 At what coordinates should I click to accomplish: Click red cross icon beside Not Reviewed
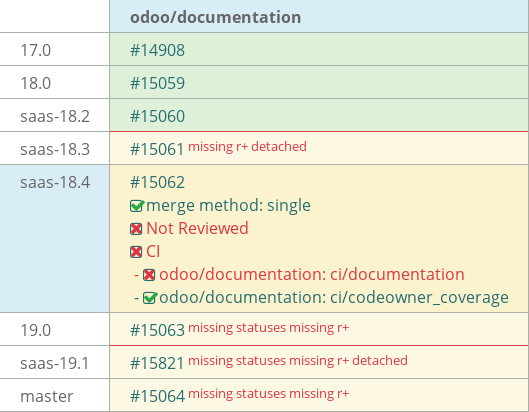(x=136, y=229)
